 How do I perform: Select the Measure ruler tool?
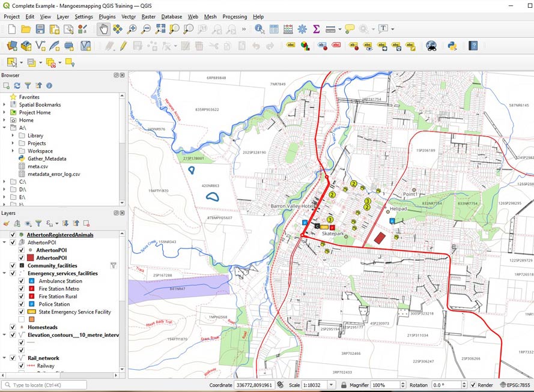[x=330, y=29]
